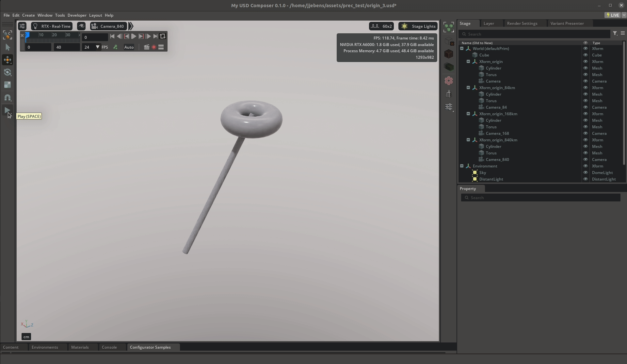The image size is (627, 364).
Task: Click the timeline scrubber playhead
Action: (27, 35)
